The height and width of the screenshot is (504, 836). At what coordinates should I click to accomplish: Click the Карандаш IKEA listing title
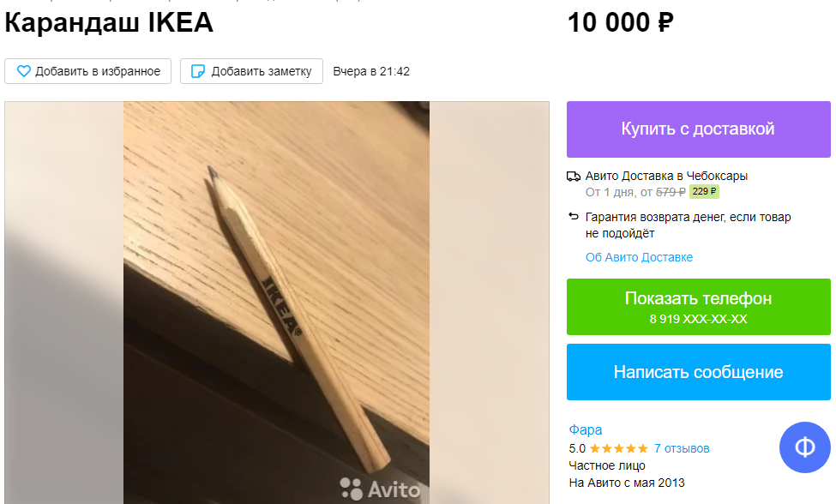(109, 22)
